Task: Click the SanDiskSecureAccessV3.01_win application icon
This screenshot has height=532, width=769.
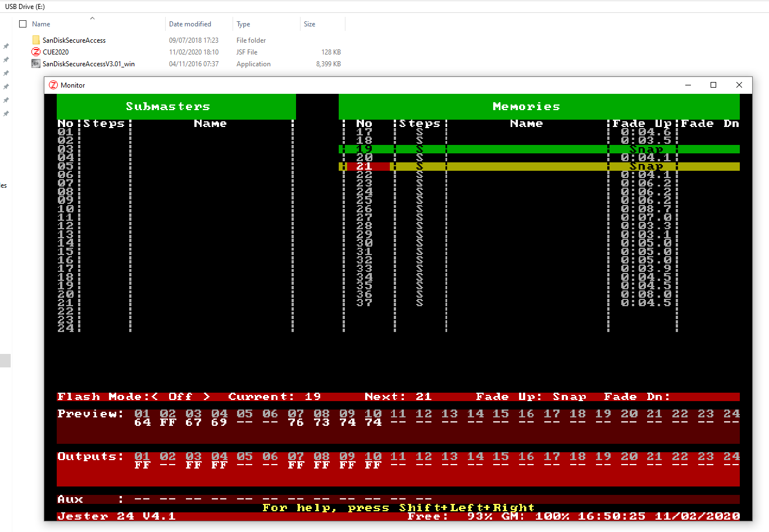Action: point(36,64)
